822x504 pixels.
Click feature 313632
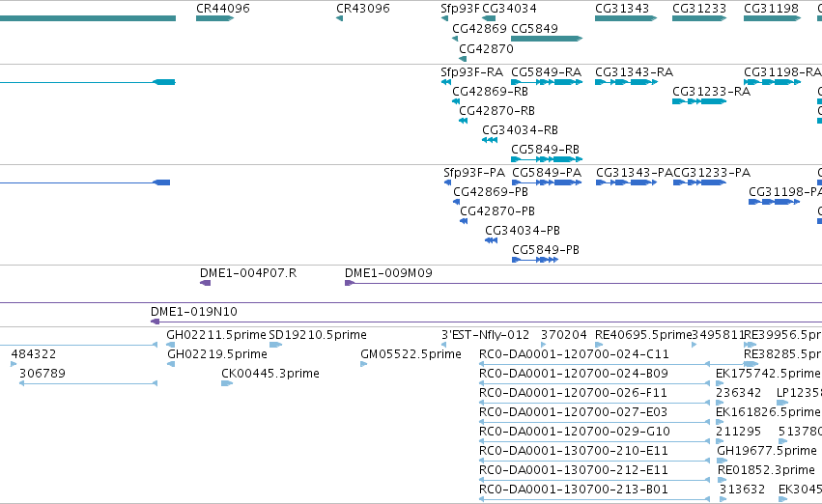tap(743, 490)
